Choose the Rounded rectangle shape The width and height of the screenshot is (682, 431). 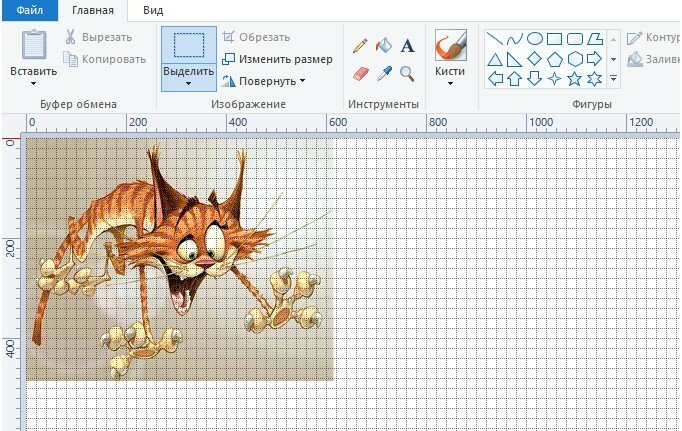pos(575,39)
